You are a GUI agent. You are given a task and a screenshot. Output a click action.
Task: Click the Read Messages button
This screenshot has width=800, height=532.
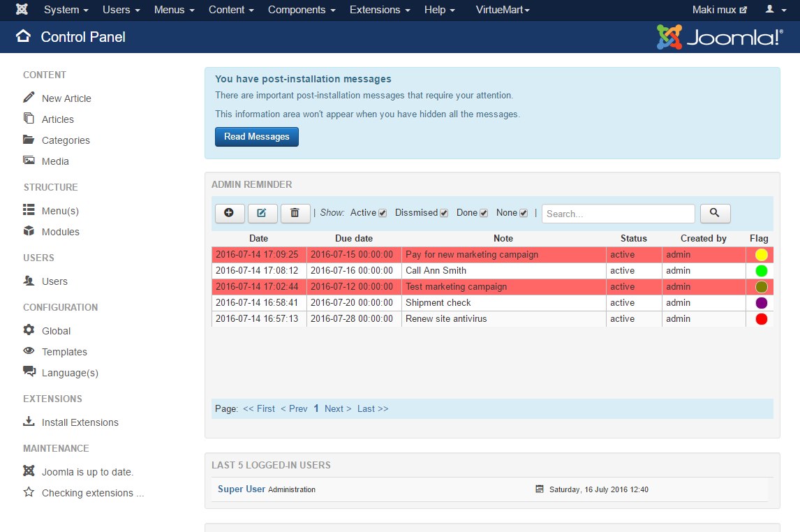pyautogui.click(x=256, y=136)
